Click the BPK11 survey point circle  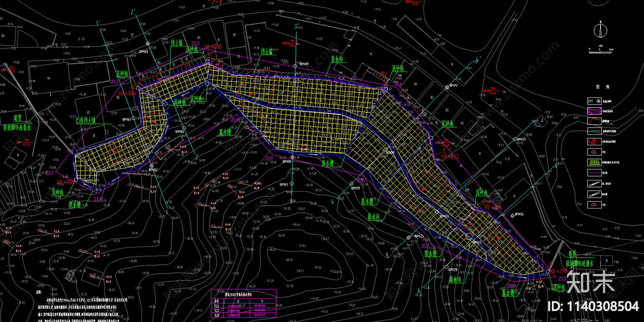coord(292,184)
